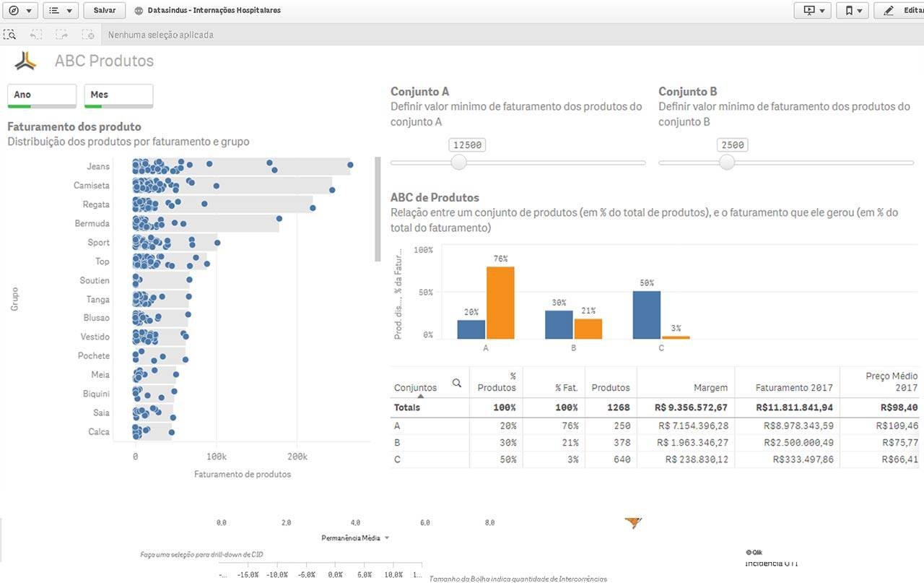Open the bookmarks menu
Image resolution: width=924 pixels, height=583 pixels.
click(x=853, y=10)
